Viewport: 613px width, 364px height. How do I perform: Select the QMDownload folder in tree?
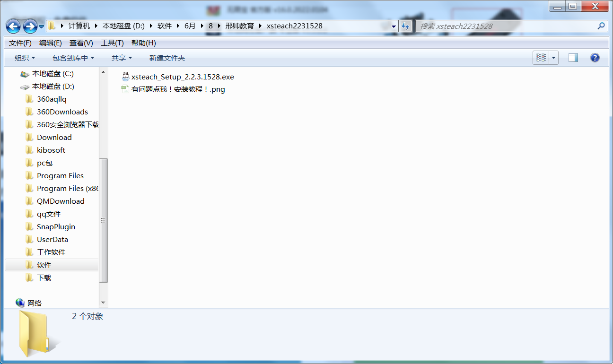point(61,201)
